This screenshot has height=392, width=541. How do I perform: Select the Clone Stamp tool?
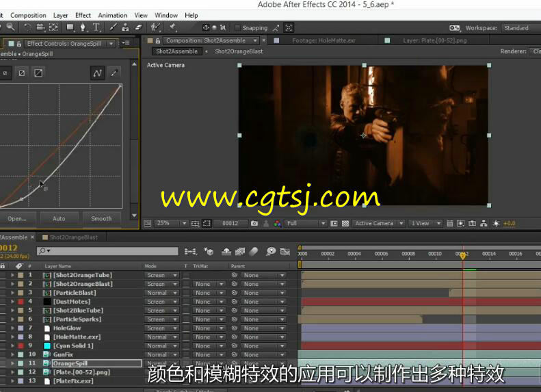(126, 27)
